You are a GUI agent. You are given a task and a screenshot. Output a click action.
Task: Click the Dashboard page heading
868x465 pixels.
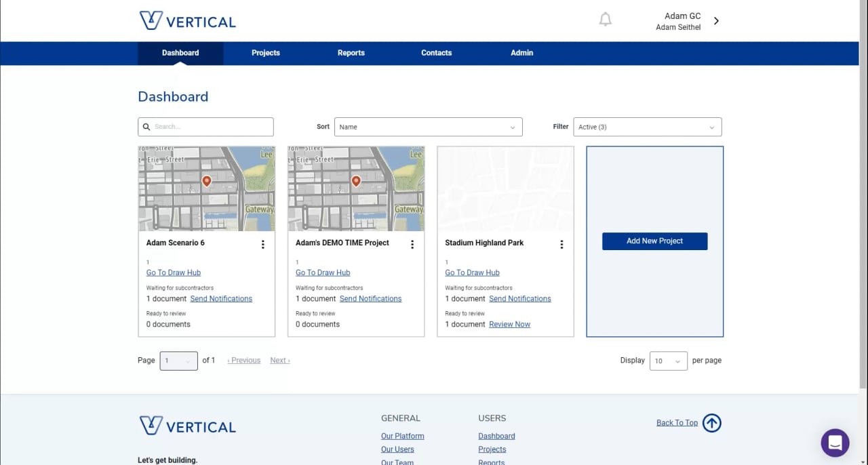point(173,97)
